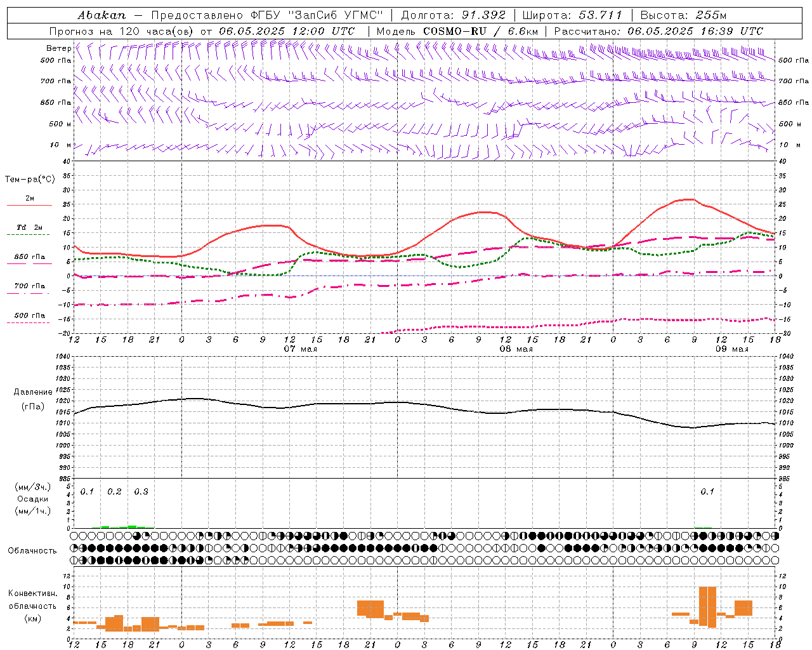Click the "0.1" precipitation value on 09 мая
The width and height of the screenshot is (812, 650).
coord(707,492)
